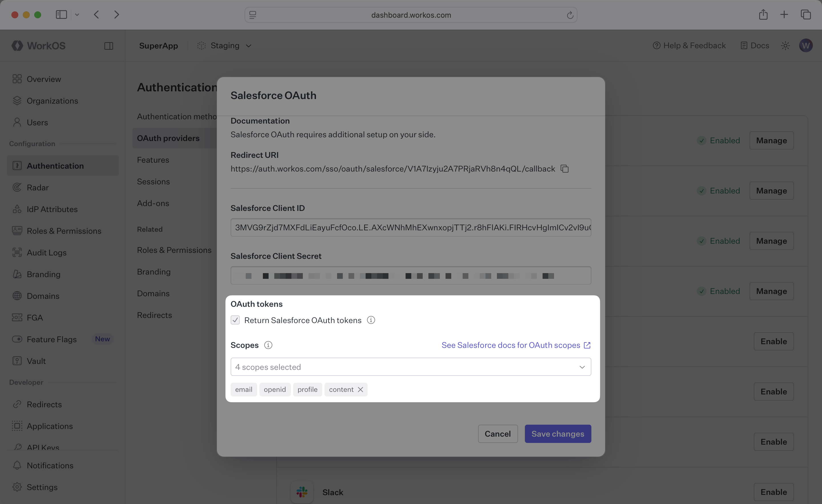Click the info icon next to Scopes
822x504 pixels.
click(x=268, y=345)
